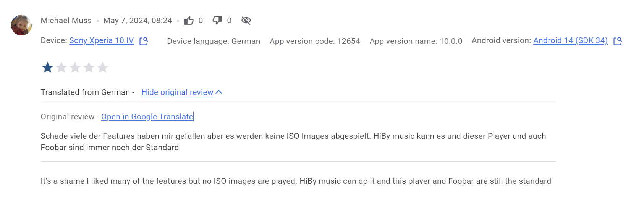The height and width of the screenshot is (199, 644).
Task: Collapse original review using the chevron arrow
Action: click(219, 92)
